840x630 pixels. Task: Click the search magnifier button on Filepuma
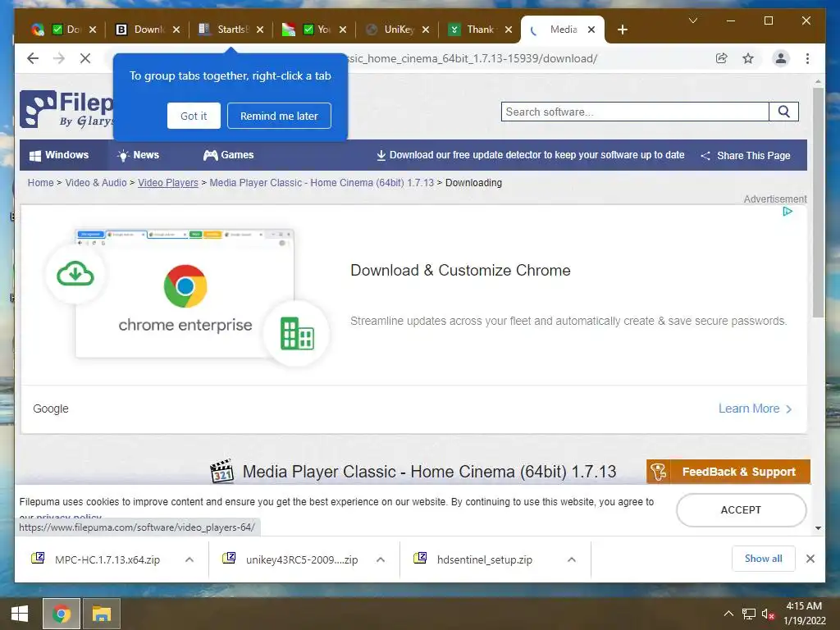click(x=783, y=112)
